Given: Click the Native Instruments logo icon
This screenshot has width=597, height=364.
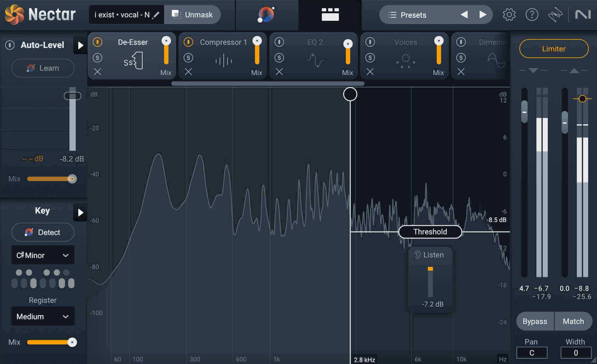Looking at the screenshot, I should [582, 15].
